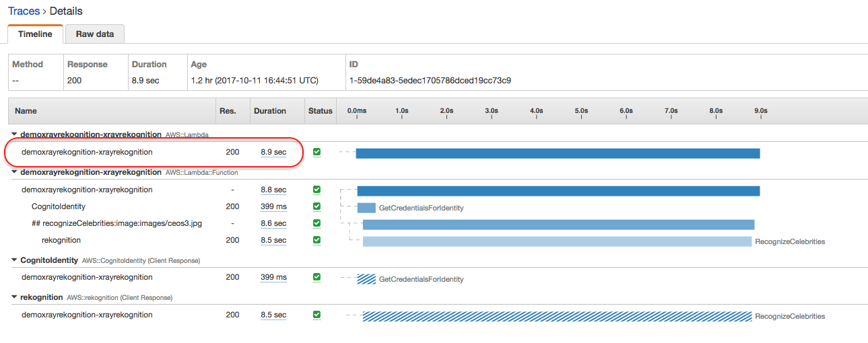868x343 pixels.
Task: Collapse the AWS::Lambda demoxrayrekognition group
Action: 14,135
